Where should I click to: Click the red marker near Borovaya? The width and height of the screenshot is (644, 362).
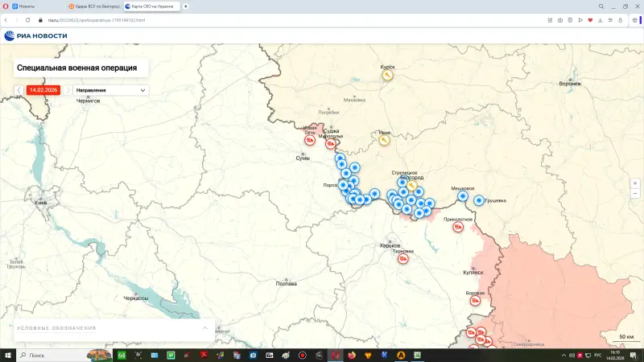[476, 301]
